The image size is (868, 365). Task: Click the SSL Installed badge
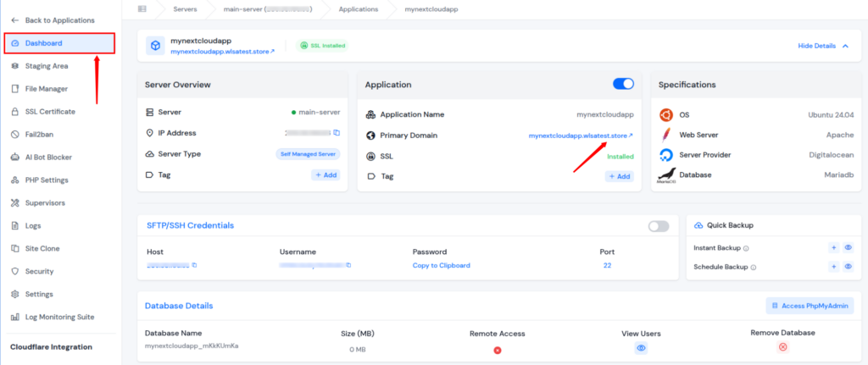tap(322, 46)
